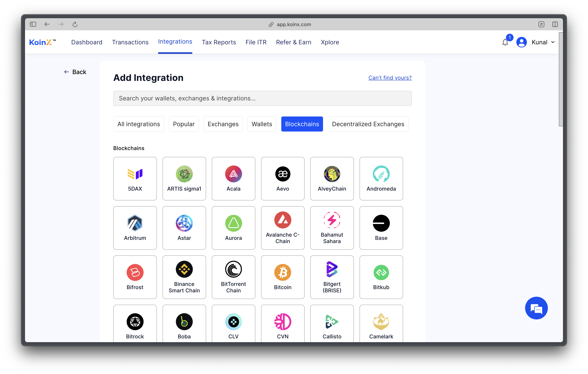Screen dimensions: 588x374
Task: Choose the Camelark blockchain card
Action: point(381,324)
